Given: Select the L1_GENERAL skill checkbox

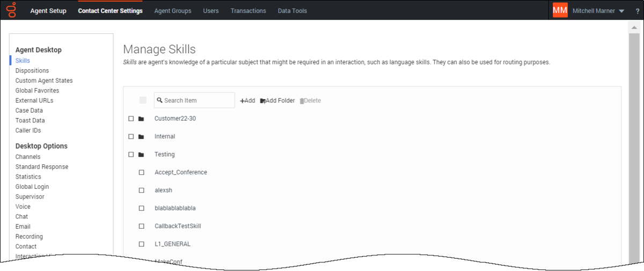Looking at the screenshot, I should coord(142,244).
